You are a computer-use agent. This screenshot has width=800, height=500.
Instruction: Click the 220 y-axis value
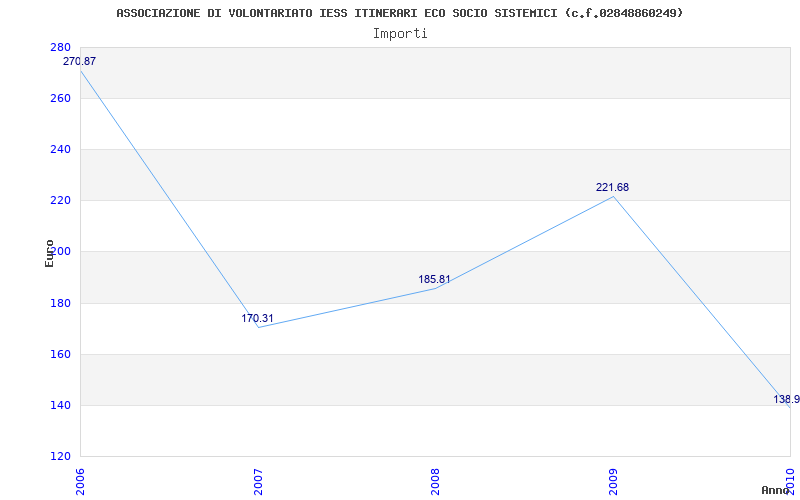[60, 201]
